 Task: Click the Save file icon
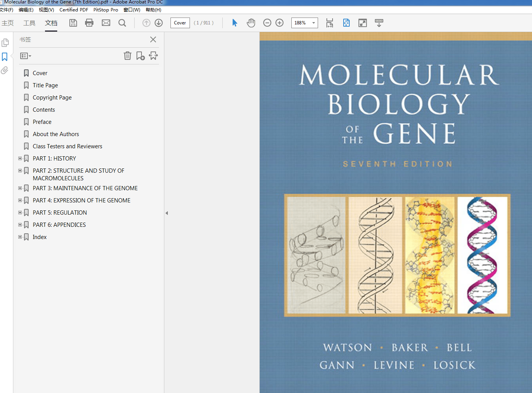click(x=73, y=23)
